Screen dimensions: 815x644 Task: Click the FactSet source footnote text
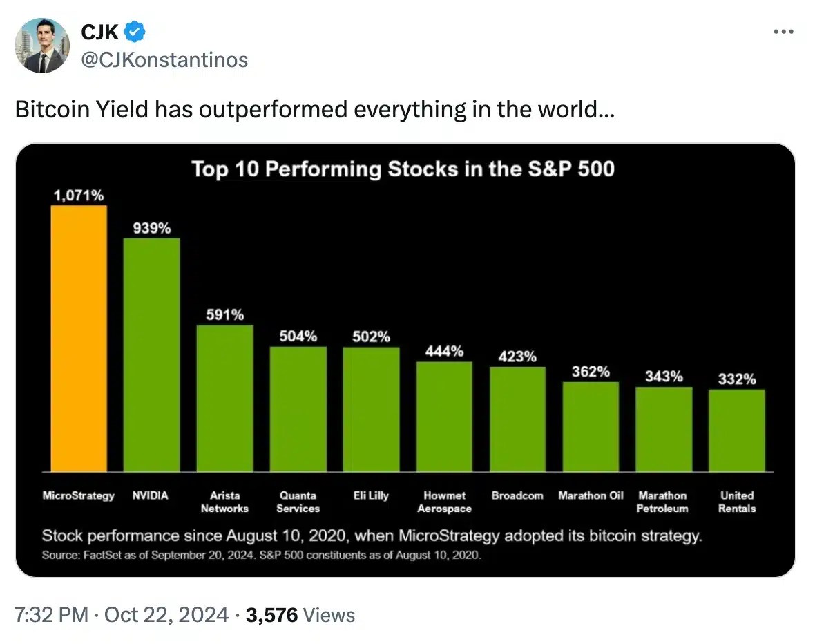click(x=261, y=555)
